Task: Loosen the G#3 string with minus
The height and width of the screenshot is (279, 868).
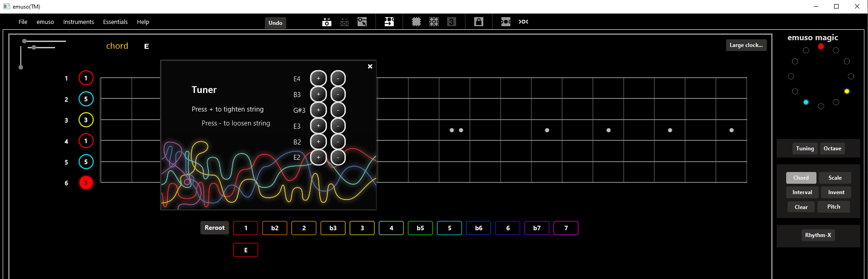Action: (x=338, y=110)
